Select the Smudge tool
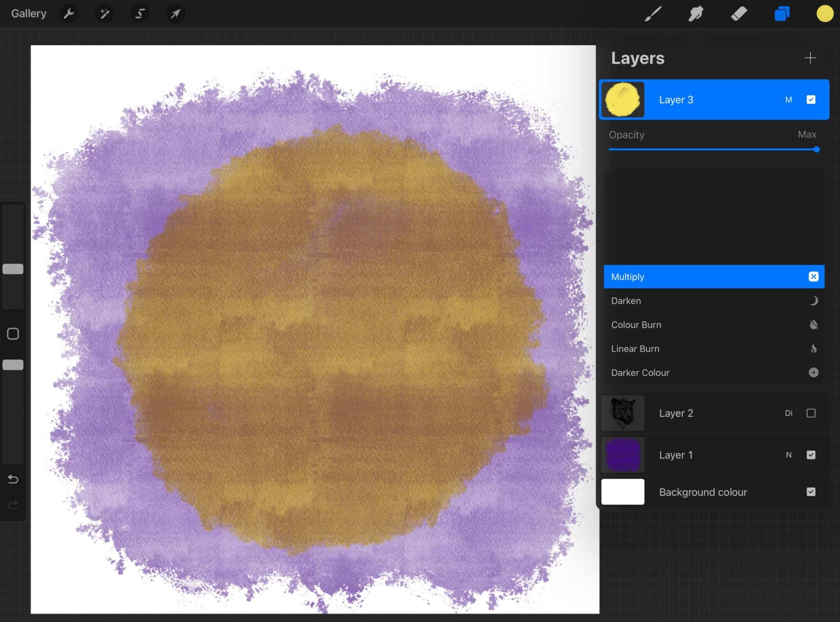The width and height of the screenshot is (840, 622). click(x=696, y=13)
